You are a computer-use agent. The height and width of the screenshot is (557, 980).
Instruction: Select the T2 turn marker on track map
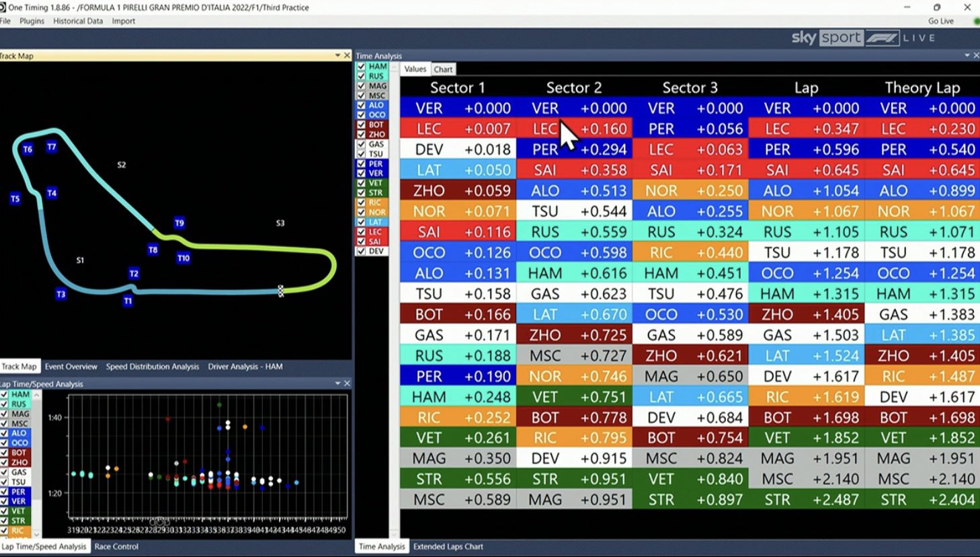(x=134, y=273)
